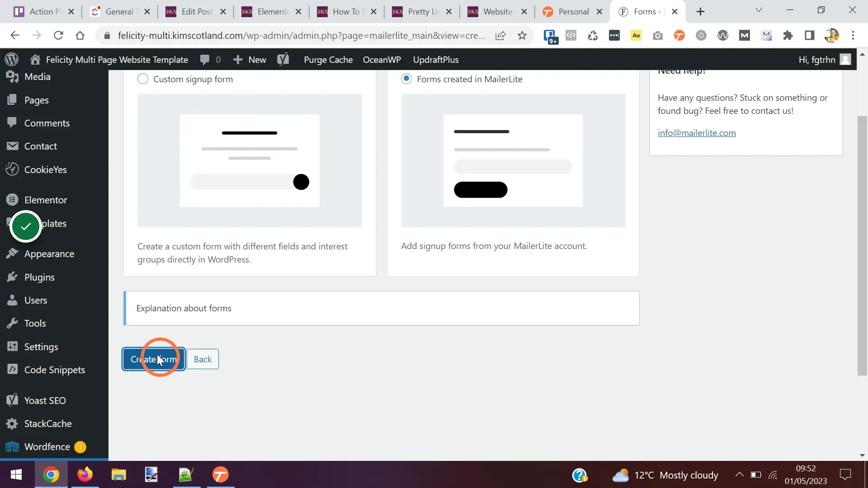Open the Extensions puzzle icon

[x=788, y=35]
